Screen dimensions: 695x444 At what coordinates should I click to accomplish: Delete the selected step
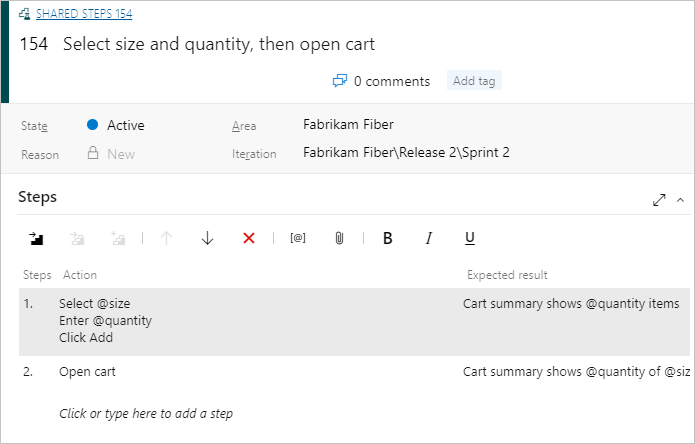[249, 238]
